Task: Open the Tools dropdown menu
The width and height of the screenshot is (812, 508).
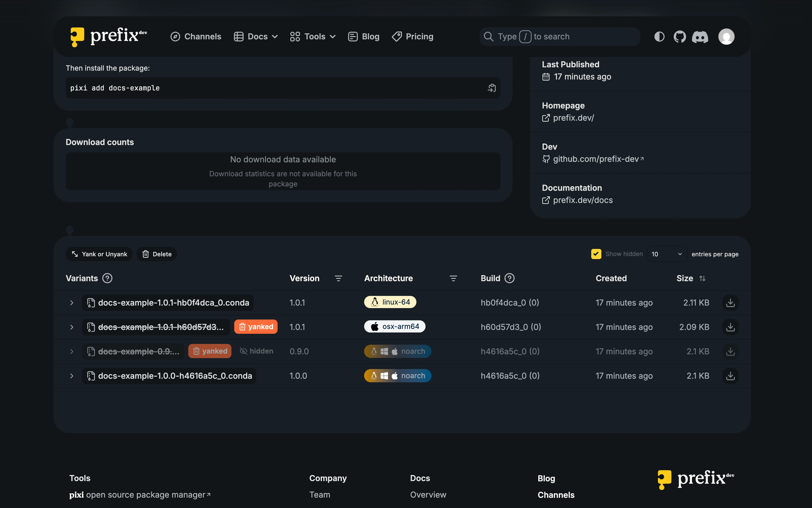Action: click(313, 37)
